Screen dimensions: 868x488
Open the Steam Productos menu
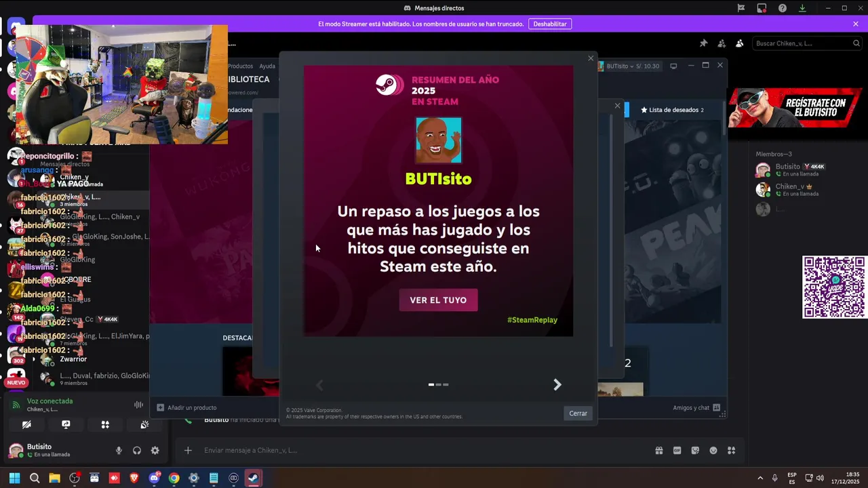click(240, 66)
